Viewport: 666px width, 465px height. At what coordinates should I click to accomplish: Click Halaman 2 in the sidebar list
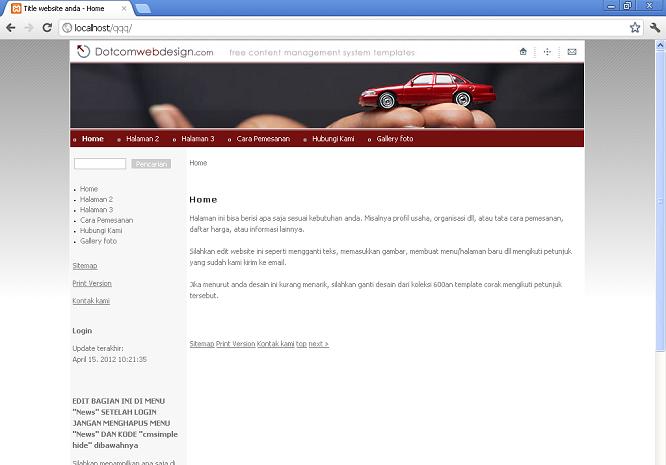coord(96,199)
